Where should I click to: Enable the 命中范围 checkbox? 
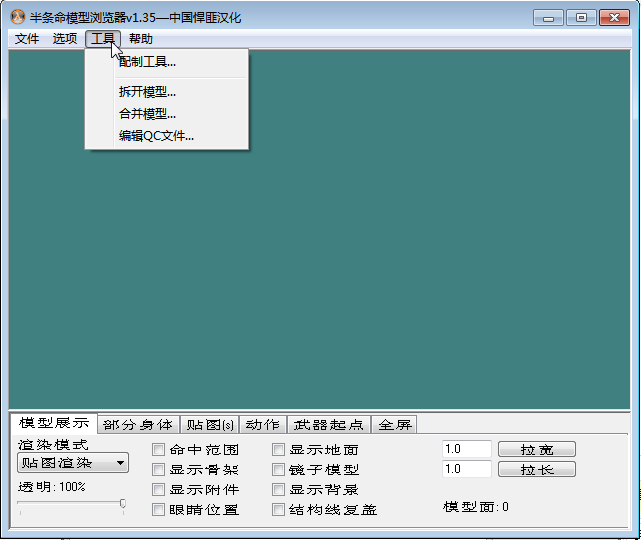[158, 450]
